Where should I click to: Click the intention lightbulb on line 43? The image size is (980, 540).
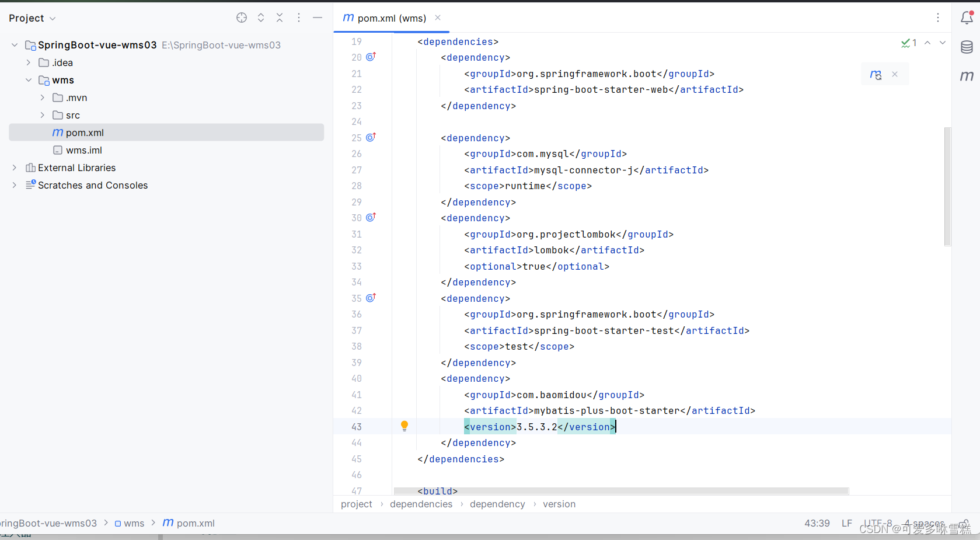pos(404,426)
